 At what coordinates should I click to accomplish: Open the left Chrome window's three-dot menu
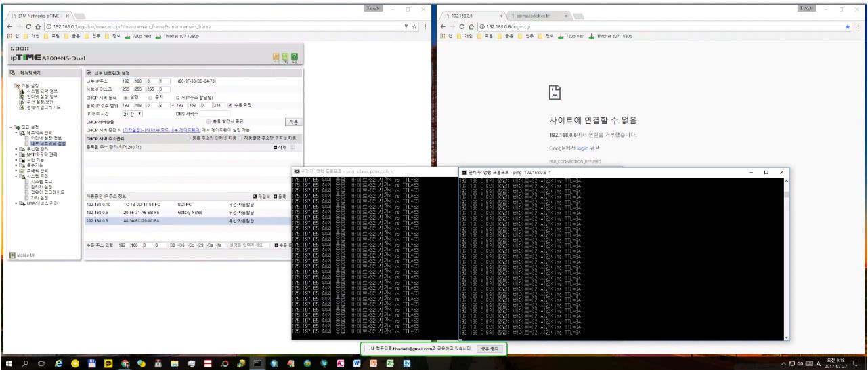(x=425, y=26)
